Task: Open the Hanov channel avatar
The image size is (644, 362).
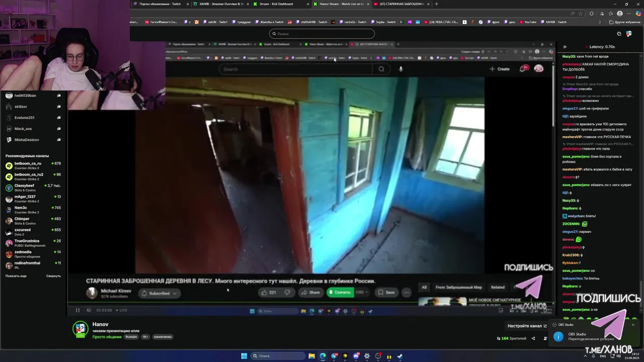Action: 80,329
